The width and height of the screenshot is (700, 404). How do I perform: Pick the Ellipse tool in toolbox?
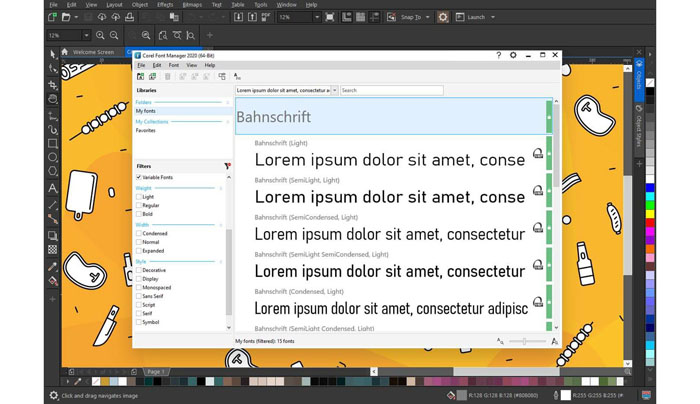coord(53,158)
